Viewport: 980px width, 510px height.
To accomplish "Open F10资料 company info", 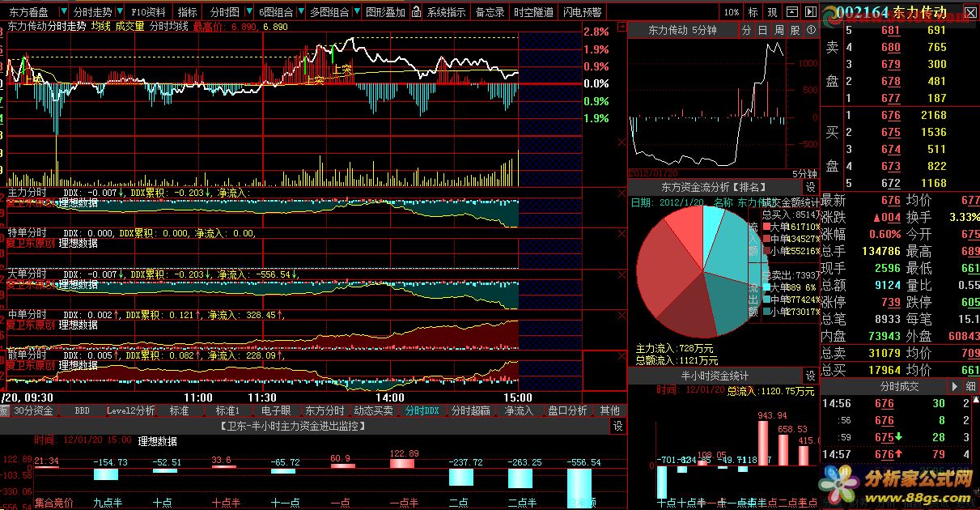I will pos(149,12).
